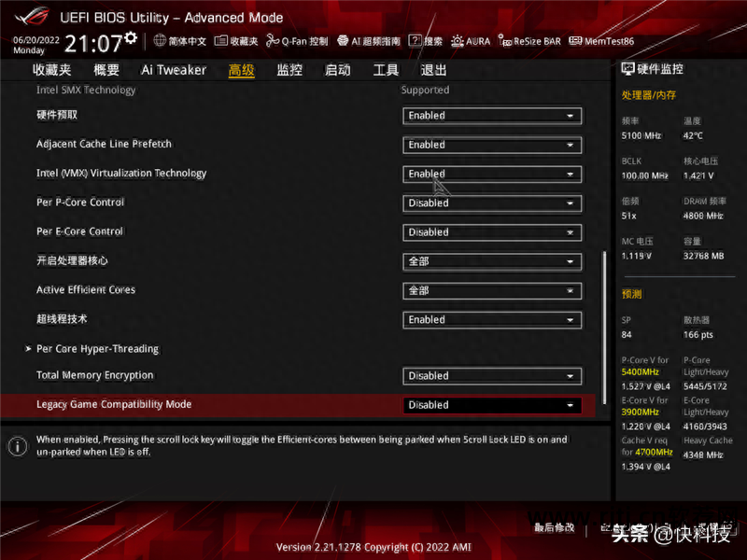Click the 42°C temperature value
Screen dimensions: 747x560
coord(693,135)
